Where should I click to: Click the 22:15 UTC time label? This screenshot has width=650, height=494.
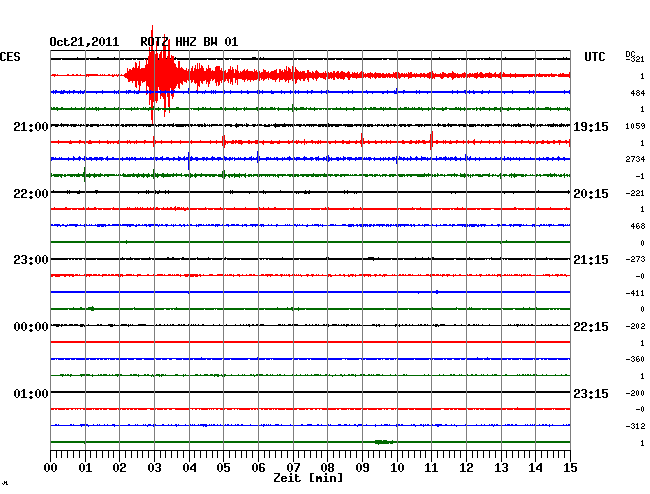coord(591,327)
